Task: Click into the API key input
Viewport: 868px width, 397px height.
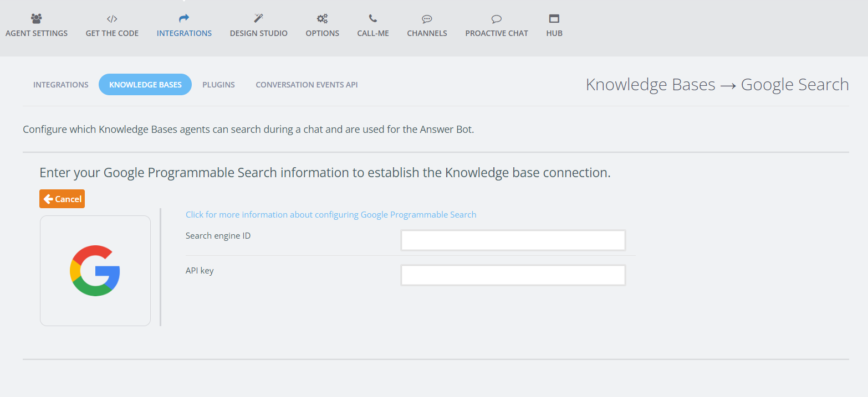Action: point(513,275)
